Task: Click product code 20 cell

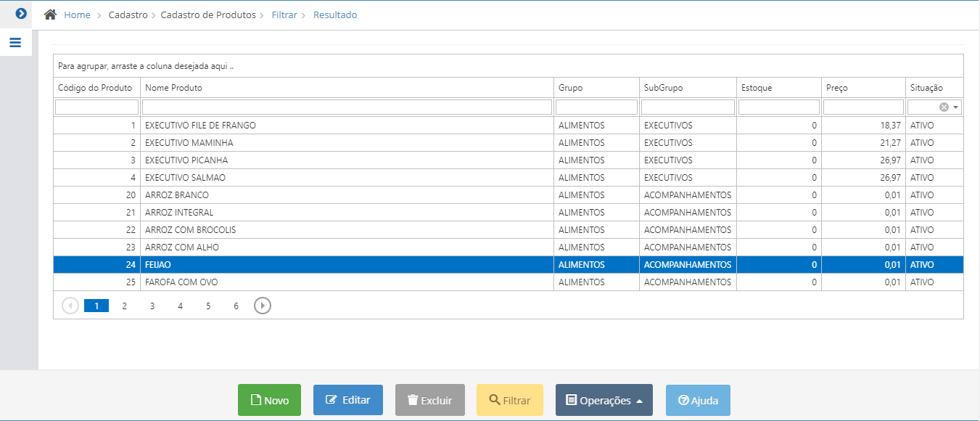Action: point(96,195)
